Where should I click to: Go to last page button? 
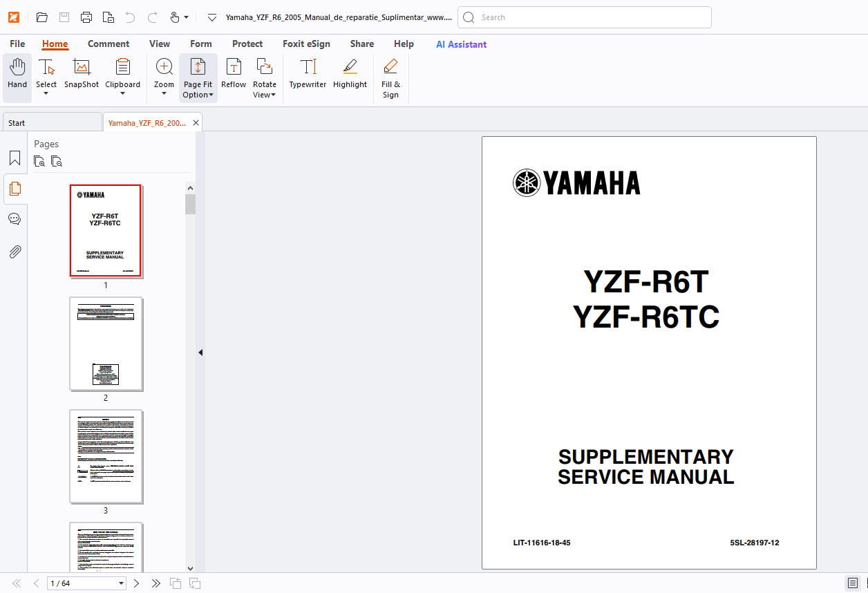click(x=155, y=583)
